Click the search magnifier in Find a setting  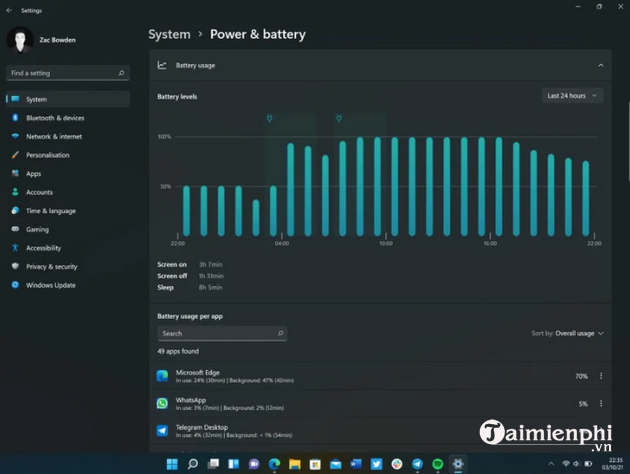[x=121, y=73]
